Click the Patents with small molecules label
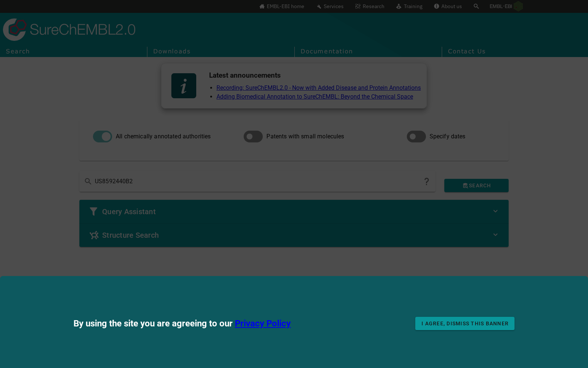Image resolution: width=588 pixels, height=368 pixels. (x=305, y=137)
